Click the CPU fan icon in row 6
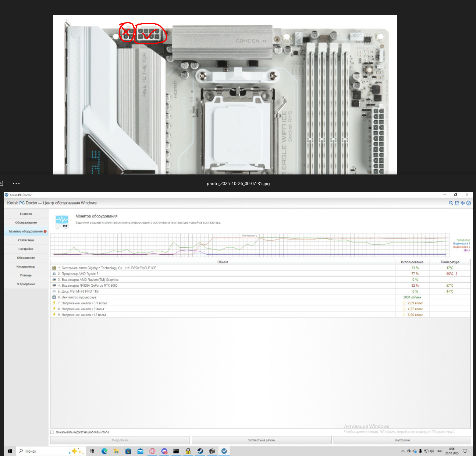476x456 pixels. coord(54,297)
